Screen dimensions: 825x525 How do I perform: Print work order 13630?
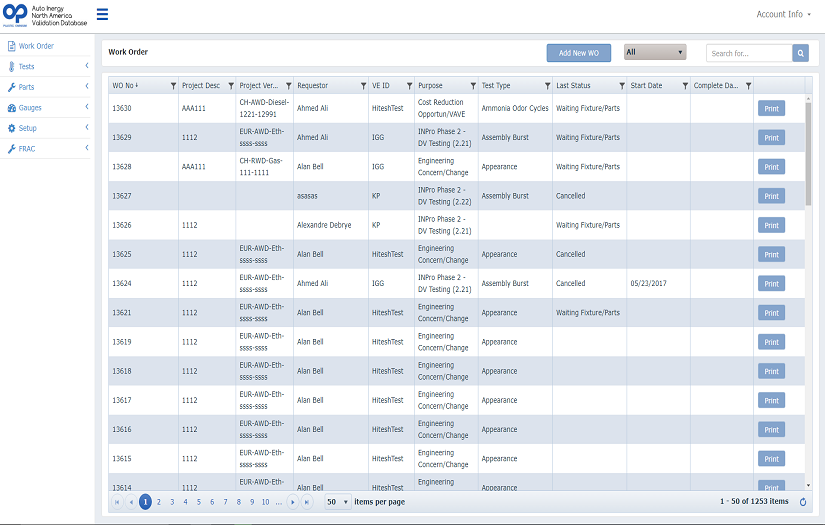pos(771,108)
